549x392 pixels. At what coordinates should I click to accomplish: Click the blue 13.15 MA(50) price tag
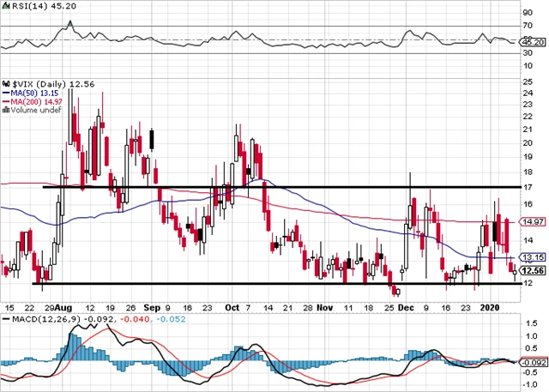click(534, 258)
